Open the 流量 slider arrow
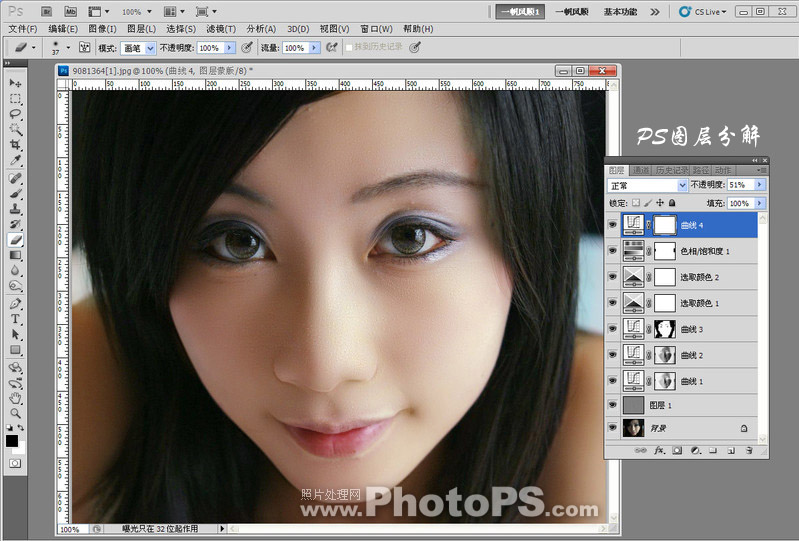 (x=314, y=48)
